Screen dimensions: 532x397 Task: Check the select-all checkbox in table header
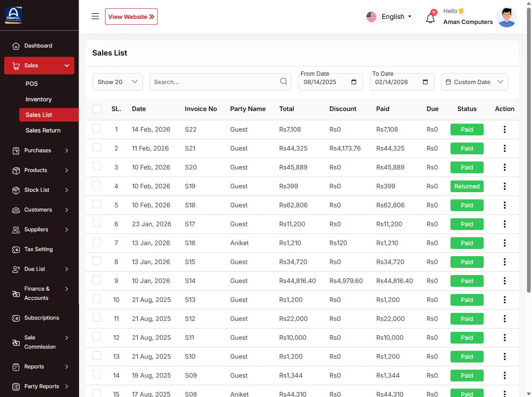point(97,109)
